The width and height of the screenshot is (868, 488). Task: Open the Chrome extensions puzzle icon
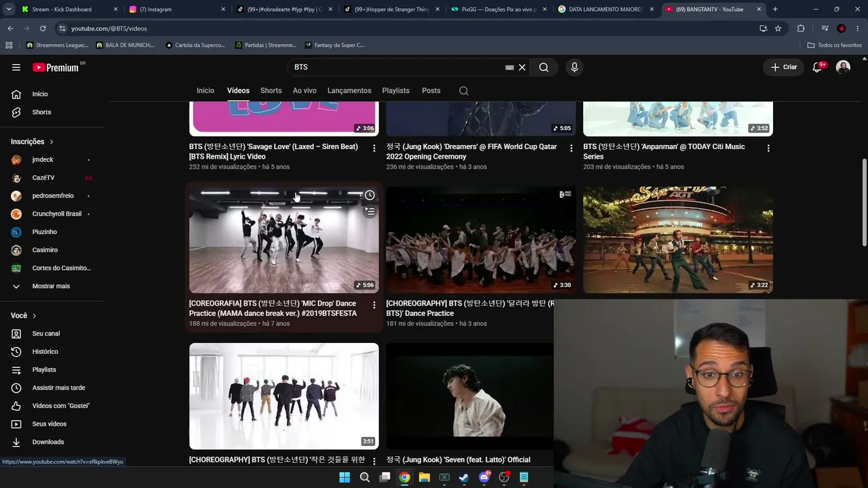coord(801,28)
